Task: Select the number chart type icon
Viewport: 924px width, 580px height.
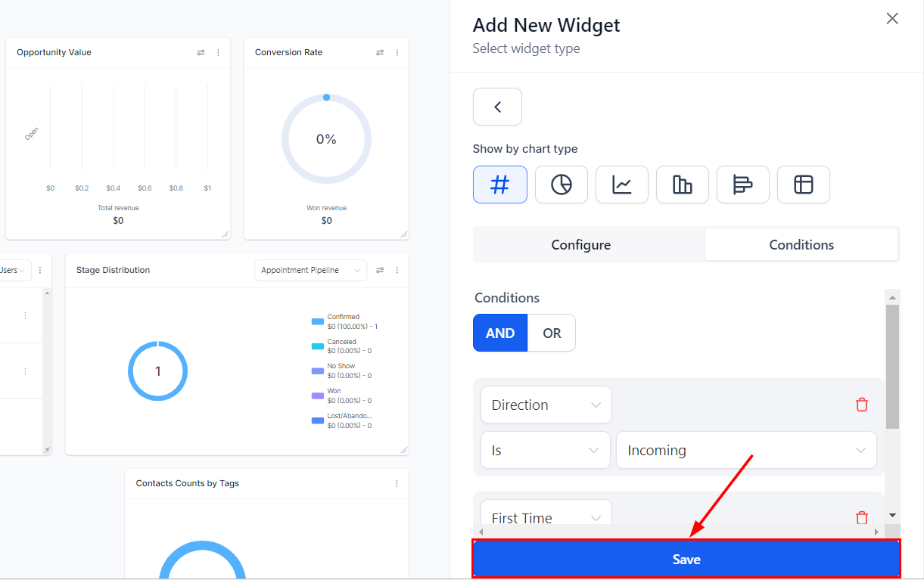Action: tap(500, 185)
